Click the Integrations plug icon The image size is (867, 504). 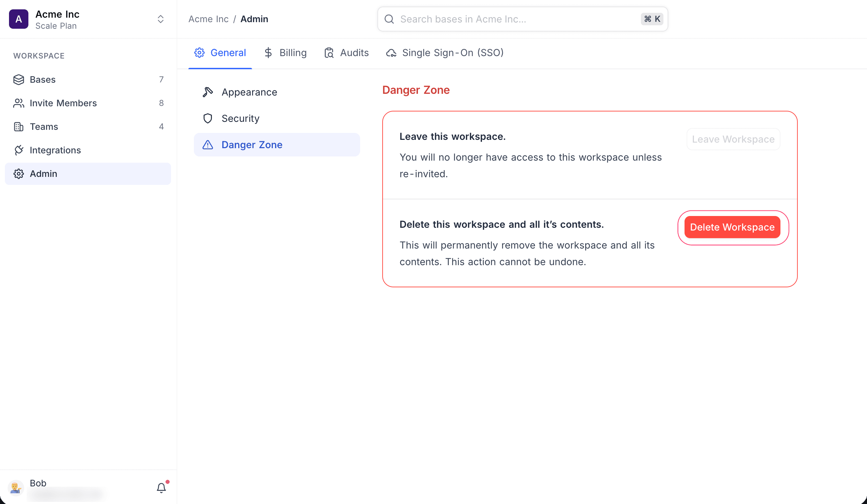click(19, 150)
